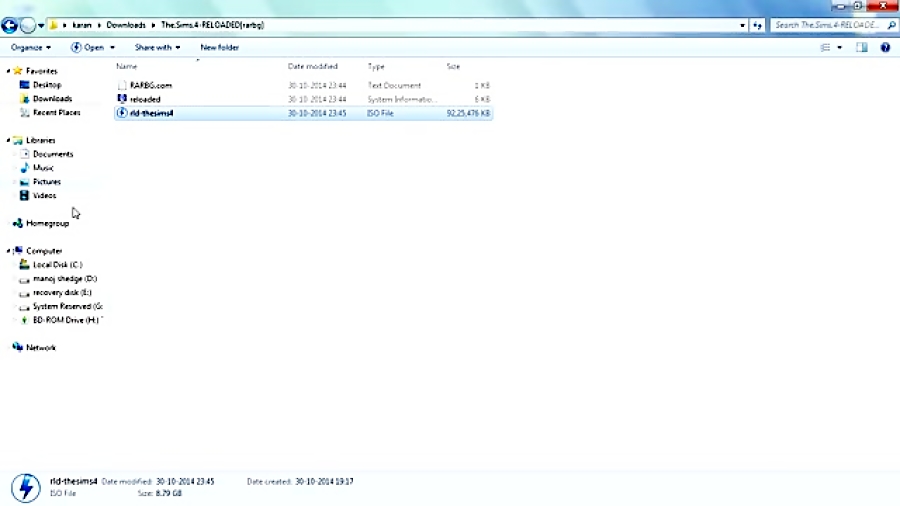Screen dimensions: 900x506
Task: Select the RARBG.com text document icon
Action: [122, 85]
